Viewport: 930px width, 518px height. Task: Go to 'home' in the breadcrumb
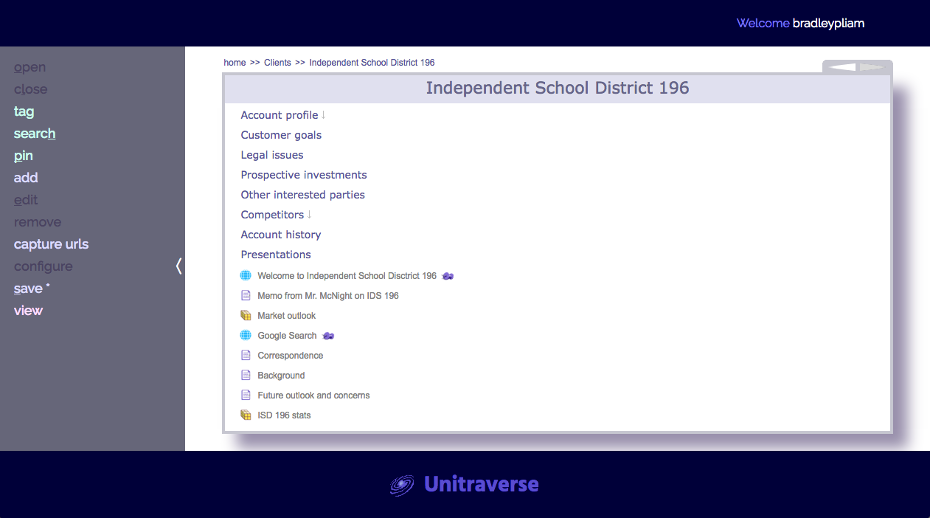pyautogui.click(x=234, y=63)
